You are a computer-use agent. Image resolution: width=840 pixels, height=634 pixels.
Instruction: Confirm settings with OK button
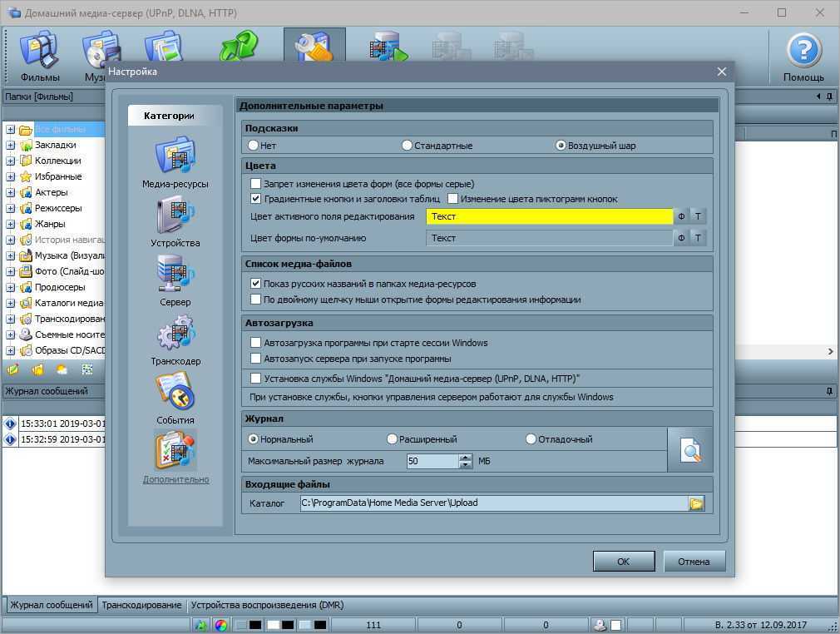(x=624, y=561)
